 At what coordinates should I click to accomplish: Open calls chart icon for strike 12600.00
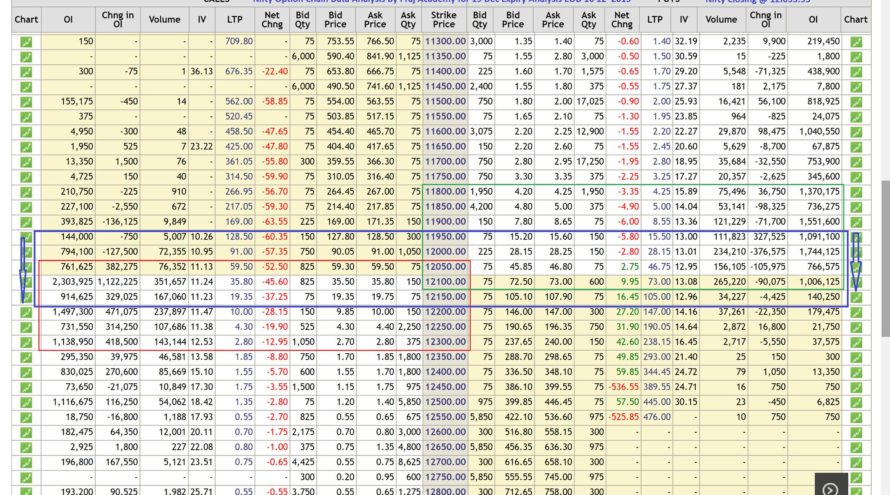click(26, 433)
